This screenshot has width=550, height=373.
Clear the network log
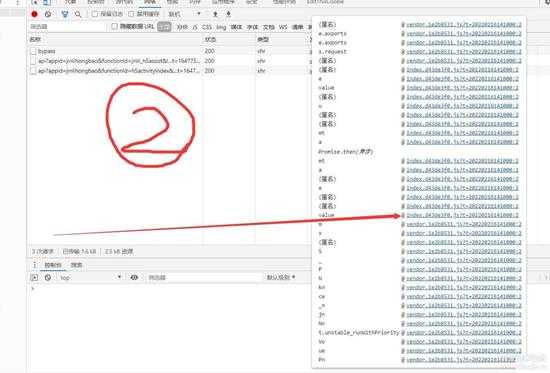48,14
